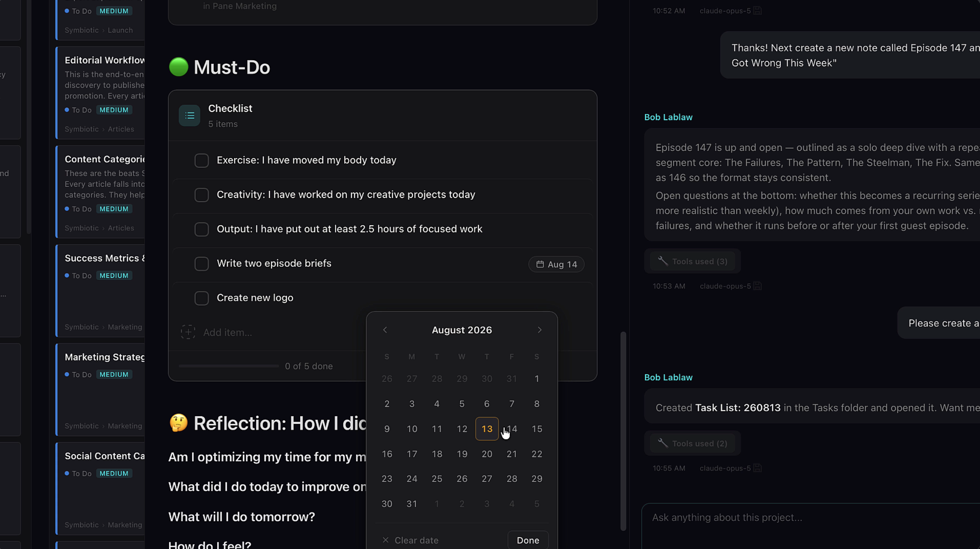Go to next month in calendar
The width and height of the screenshot is (980, 549).
[539, 330]
